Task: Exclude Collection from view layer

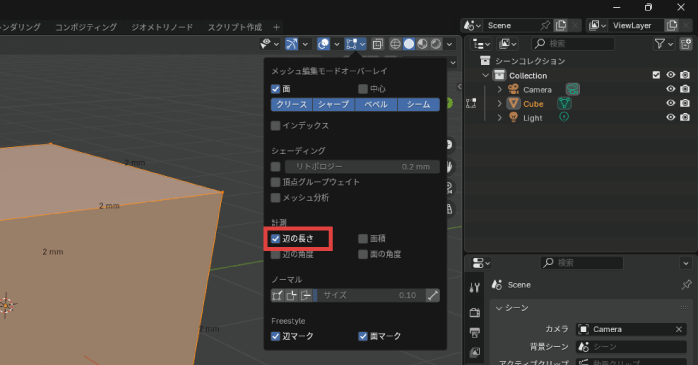Action: tap(656, 75)
